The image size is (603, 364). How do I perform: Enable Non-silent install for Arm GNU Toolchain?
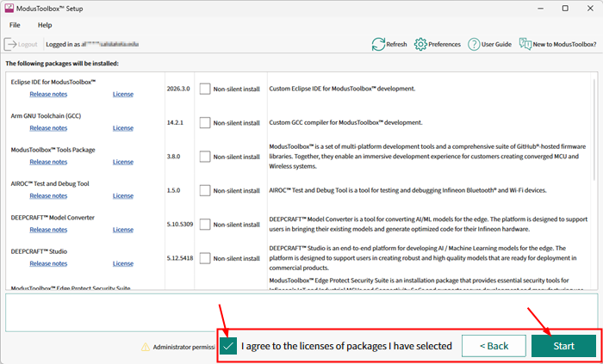coord(205,123)
